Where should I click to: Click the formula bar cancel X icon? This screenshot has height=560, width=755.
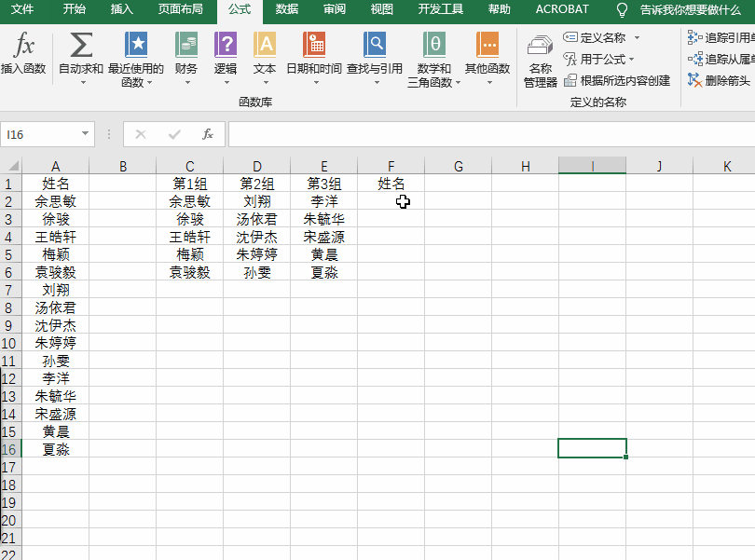(x=141, y=134)
